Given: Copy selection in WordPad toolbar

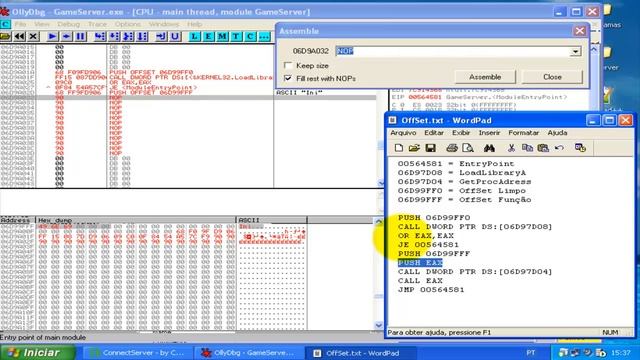Looking at the screenshot, I should point(527,148).
